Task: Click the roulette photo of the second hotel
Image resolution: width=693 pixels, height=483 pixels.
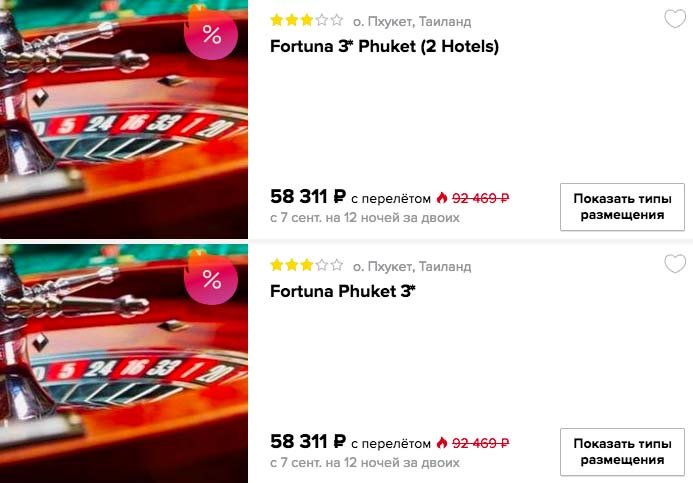Action: coord(124,364)
